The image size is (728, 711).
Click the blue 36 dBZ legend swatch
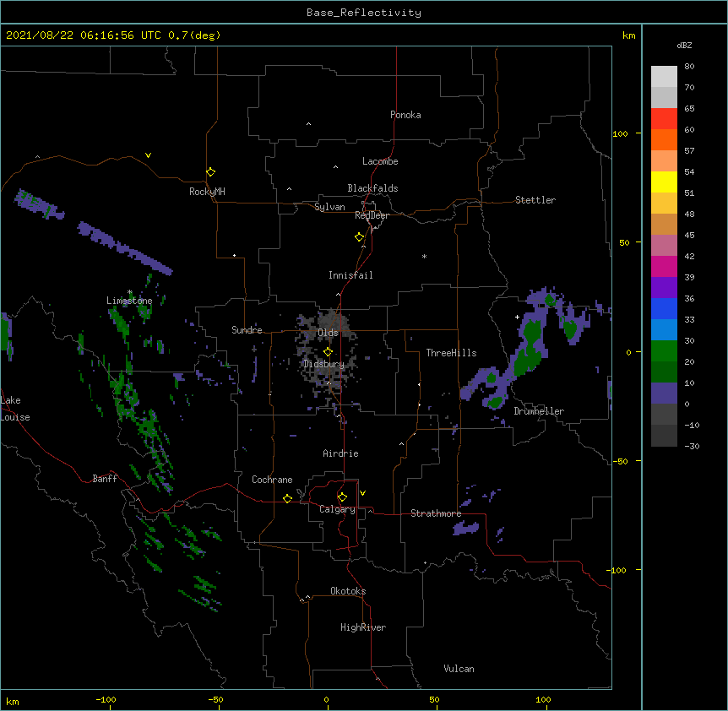(x=664, y=308)
